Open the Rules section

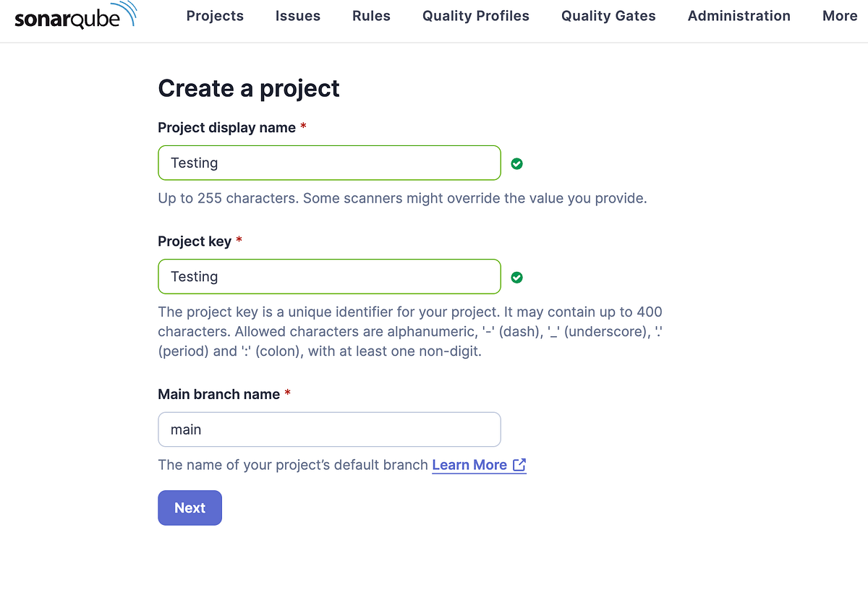pyautogui.click(x=371, y=16)
